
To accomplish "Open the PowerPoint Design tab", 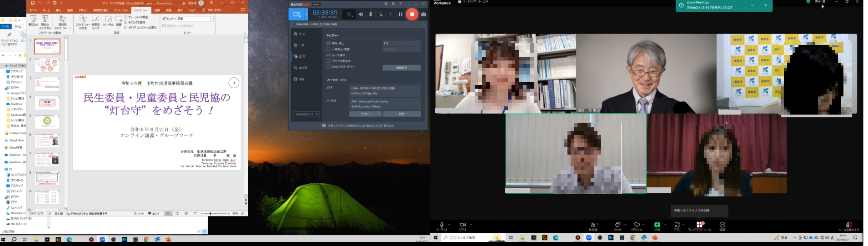I will (x=83, y=10).
